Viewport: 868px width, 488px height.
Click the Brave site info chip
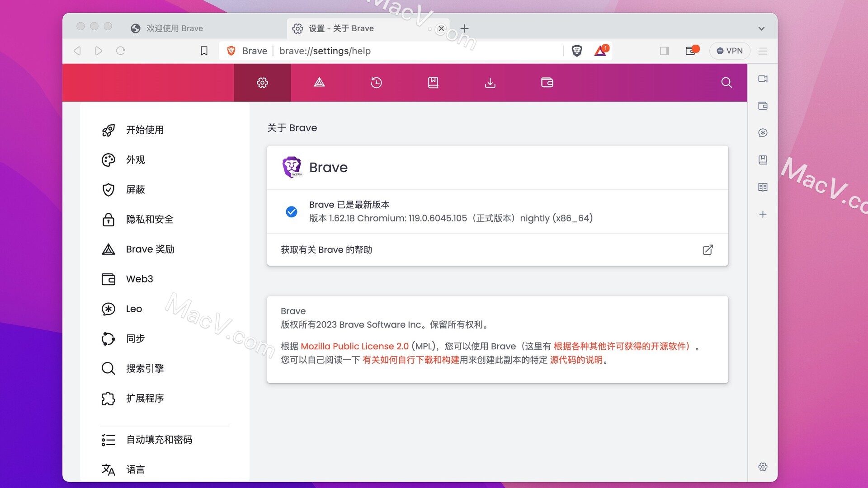tap(247, 51)
